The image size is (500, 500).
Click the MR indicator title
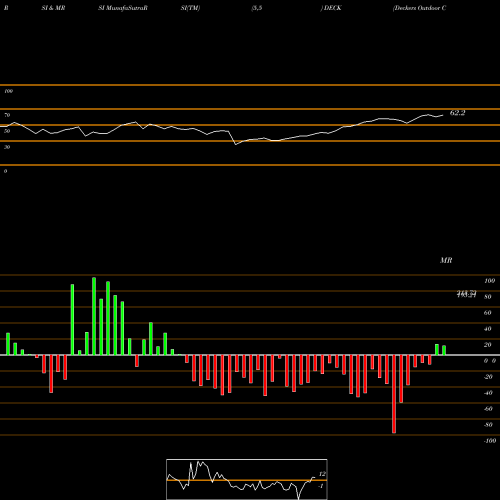click(446, 260)
